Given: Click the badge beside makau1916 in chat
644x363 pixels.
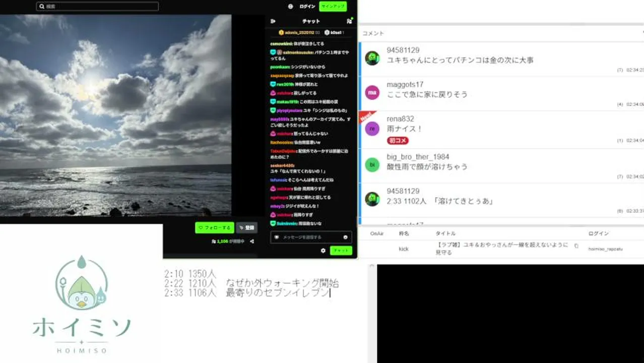Looking at the screenshot, I should coord(273,101).
